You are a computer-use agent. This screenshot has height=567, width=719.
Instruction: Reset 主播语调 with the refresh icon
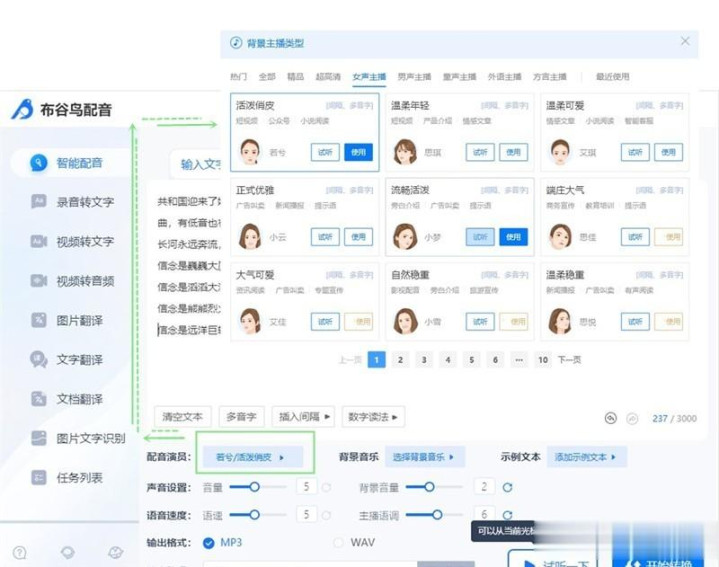click(x=507, y=515)
